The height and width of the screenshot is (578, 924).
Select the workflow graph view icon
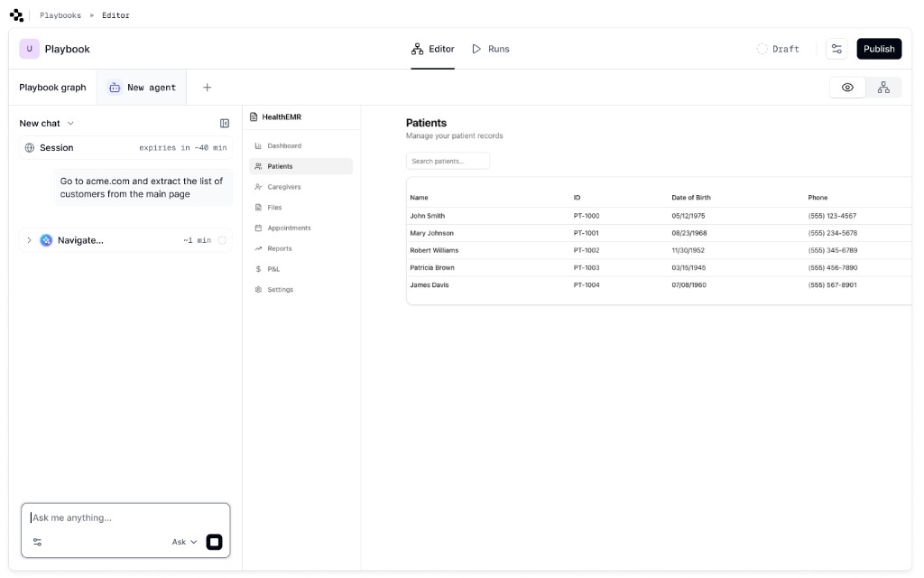882,87
